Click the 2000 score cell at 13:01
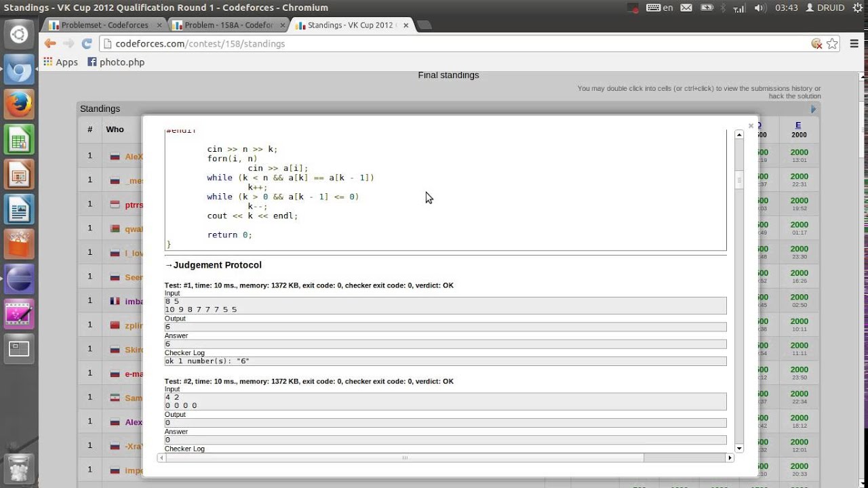 click(799, 155)
